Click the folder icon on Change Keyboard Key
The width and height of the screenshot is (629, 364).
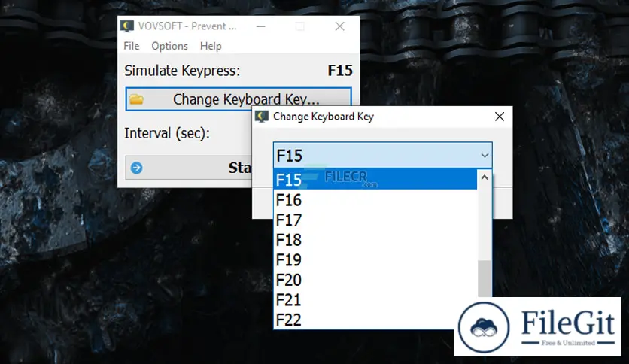coord(136,99)
